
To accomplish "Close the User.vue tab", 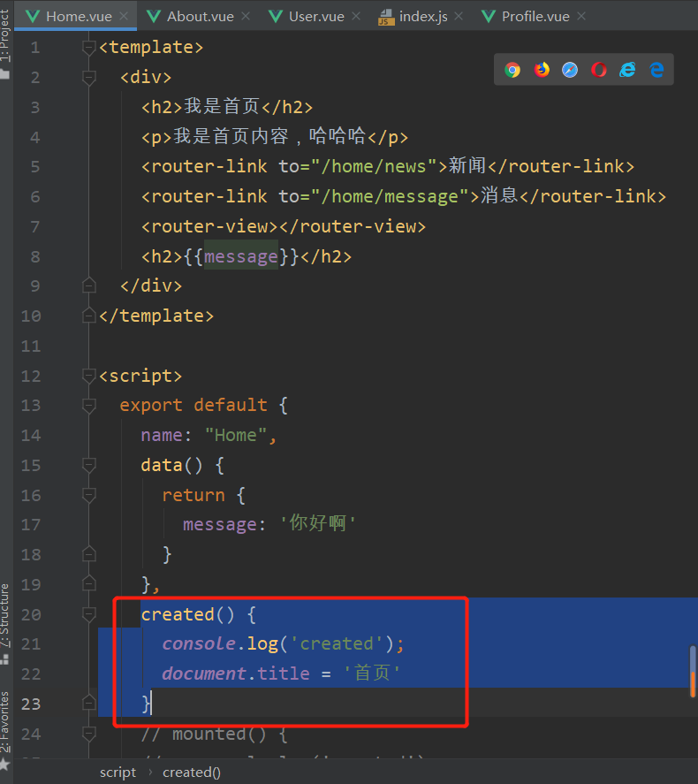I will tap(356, 16).
